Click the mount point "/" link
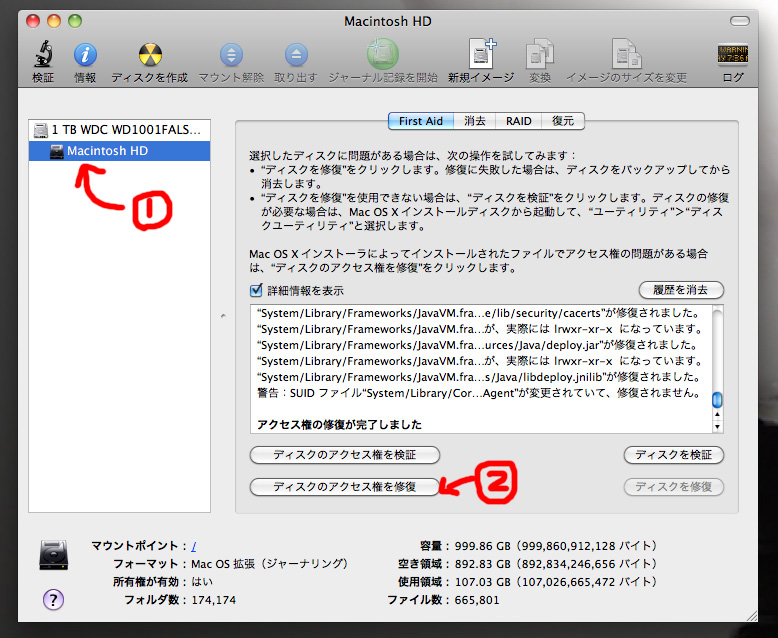The image size is (778, 638). [194, 546]
